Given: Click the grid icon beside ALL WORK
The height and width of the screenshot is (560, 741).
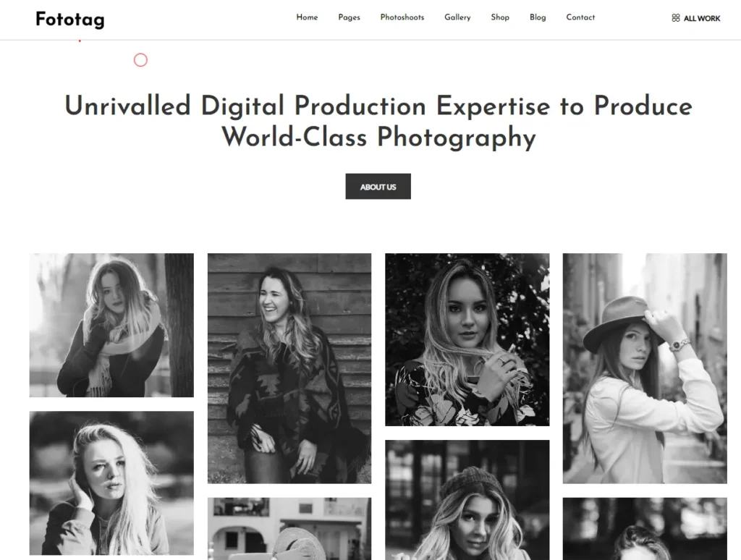Looking at the screenshot, I should coord(676,18).
